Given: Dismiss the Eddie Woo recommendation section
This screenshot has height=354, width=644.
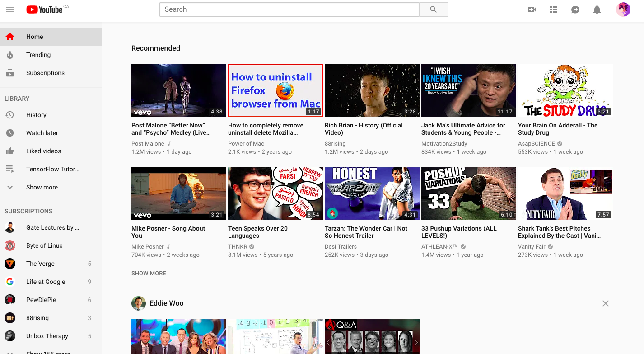Looking at the screenshot, I should pyautogui.click(x=606, y=303).
